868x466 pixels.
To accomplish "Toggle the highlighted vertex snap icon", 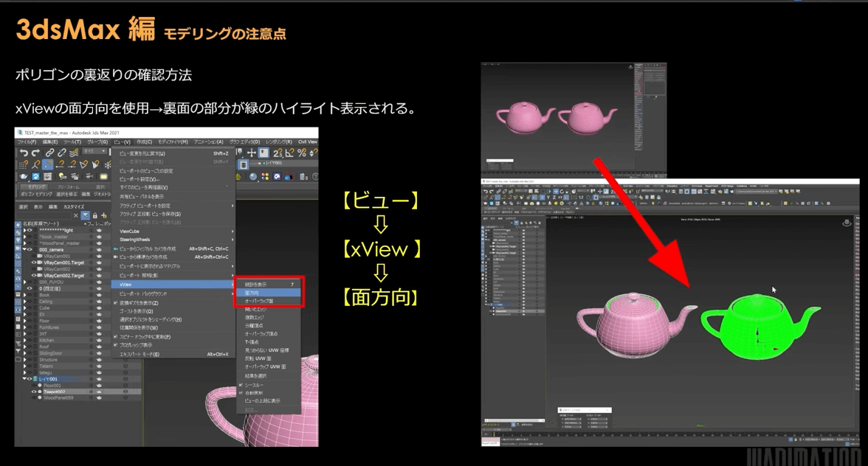I will (x=47, y=164).
